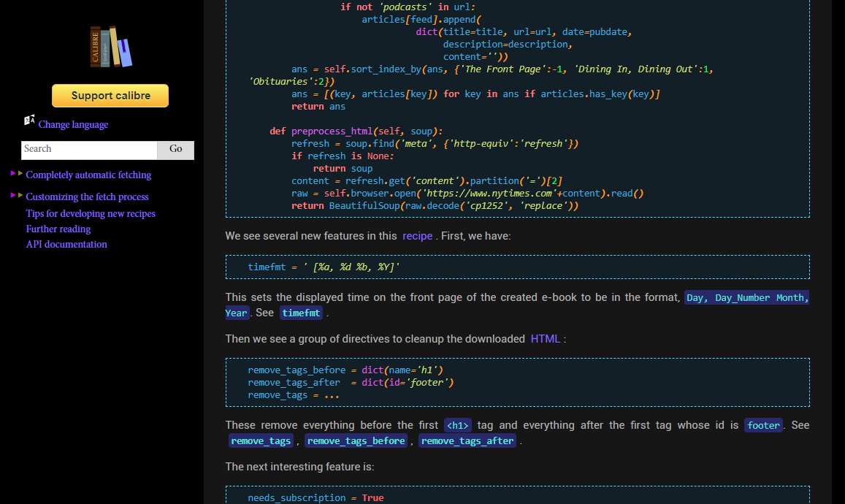Open the remove_tags_before reference link
This screenshot has width=845, height=504.
356,440
